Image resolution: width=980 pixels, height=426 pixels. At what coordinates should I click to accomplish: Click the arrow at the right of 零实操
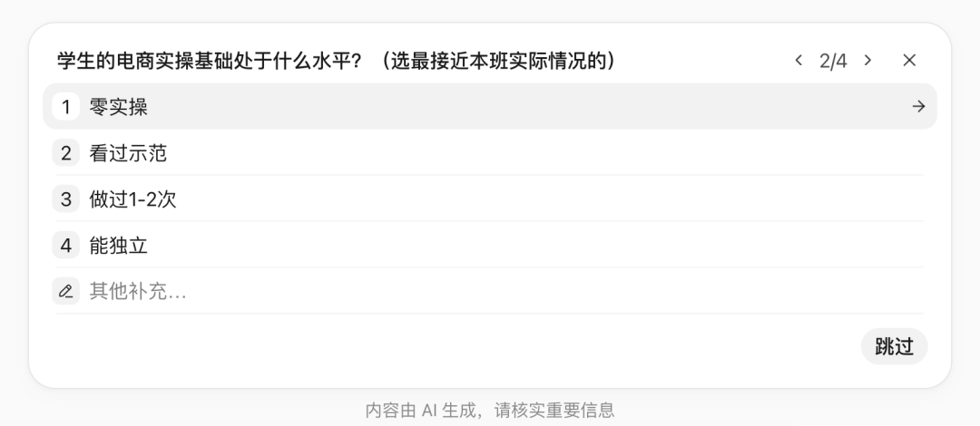click(x=918, y=107)
